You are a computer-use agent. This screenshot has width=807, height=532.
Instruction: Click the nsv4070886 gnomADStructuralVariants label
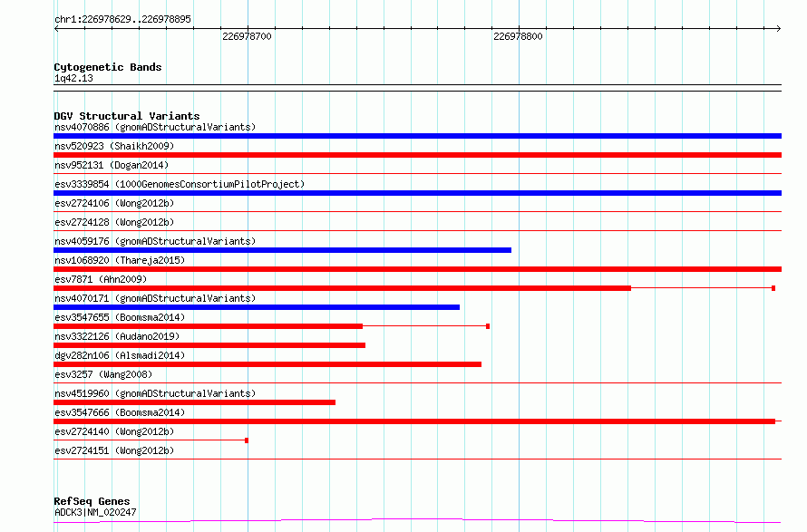[155, 127]
